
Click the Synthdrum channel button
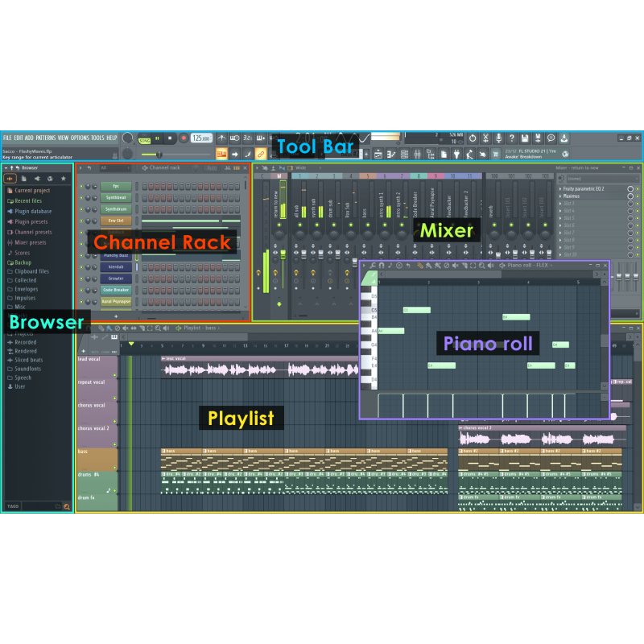pos(116,208)
